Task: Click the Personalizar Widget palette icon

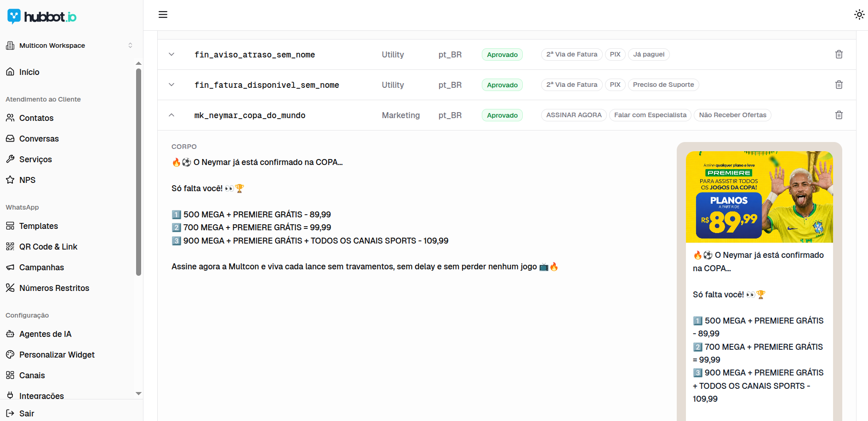Action: 10,354
